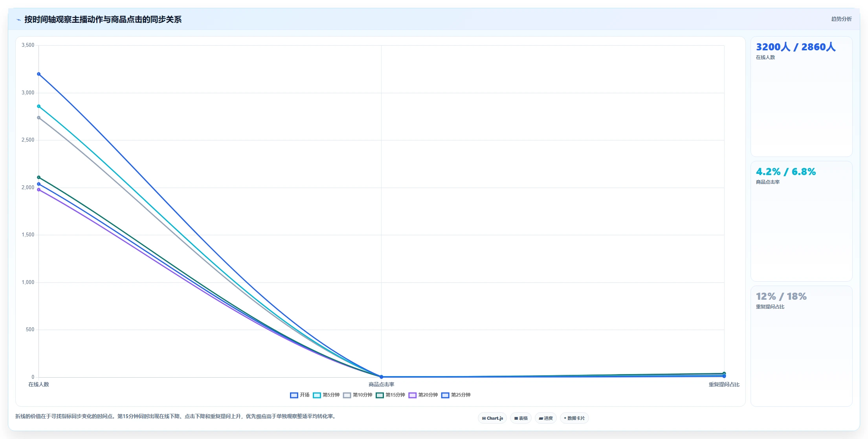Click the 重复提问占比 label inside the third card
The height and width of the screenshot is (439, 868).
click(x=770, y=307)
